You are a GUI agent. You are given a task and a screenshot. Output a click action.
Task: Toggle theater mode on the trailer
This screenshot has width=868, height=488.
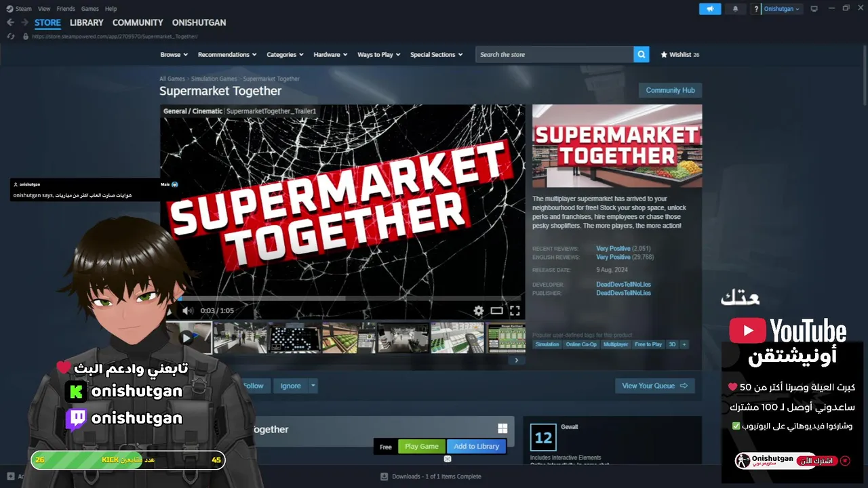(x=497, y=310)
